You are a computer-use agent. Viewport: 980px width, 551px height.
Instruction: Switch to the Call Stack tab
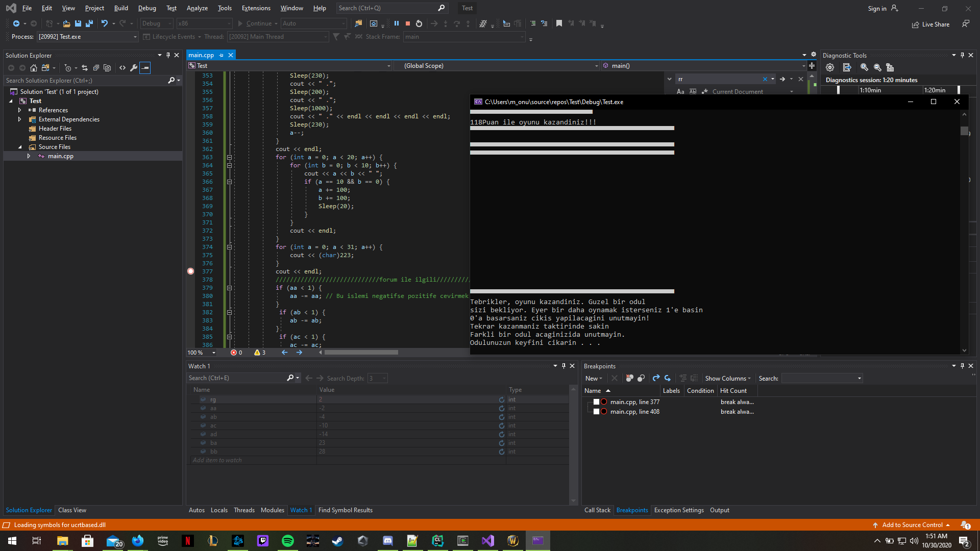pyautogui.click(x=597, y=510)
